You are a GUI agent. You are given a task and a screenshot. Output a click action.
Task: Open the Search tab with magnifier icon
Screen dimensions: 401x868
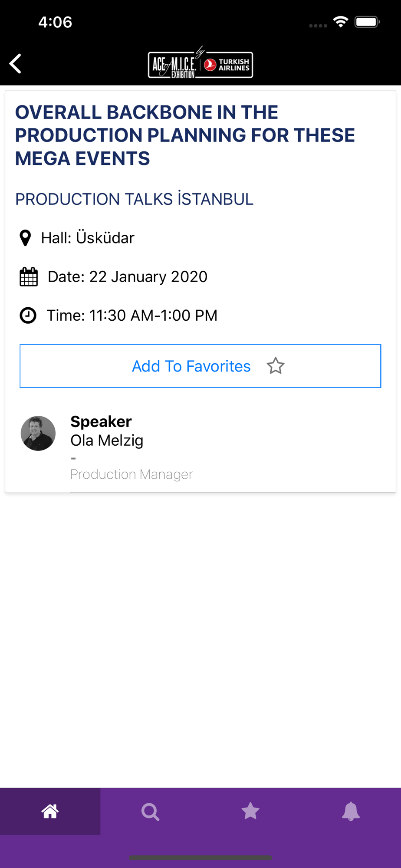pos(151,811)
